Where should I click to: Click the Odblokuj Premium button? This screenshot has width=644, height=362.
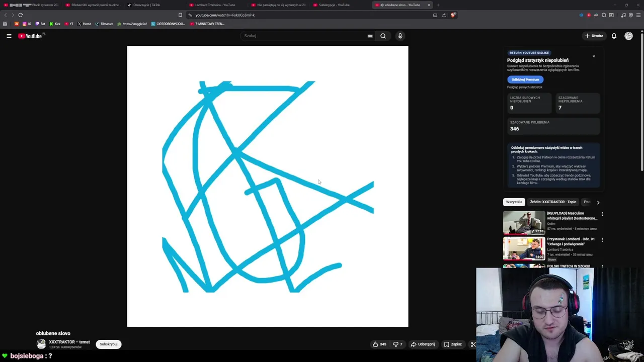pyautogui.click(x=525, y=79)
